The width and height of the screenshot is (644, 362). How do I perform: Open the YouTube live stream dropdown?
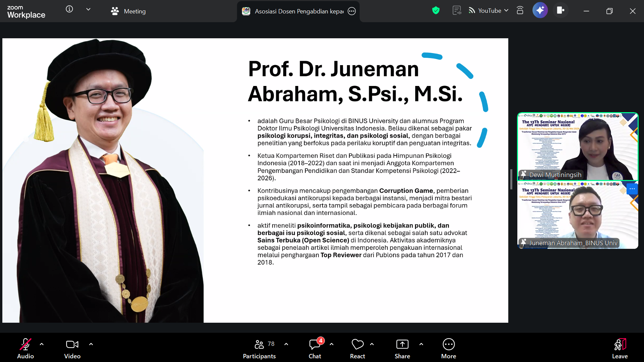pos(488,11)
